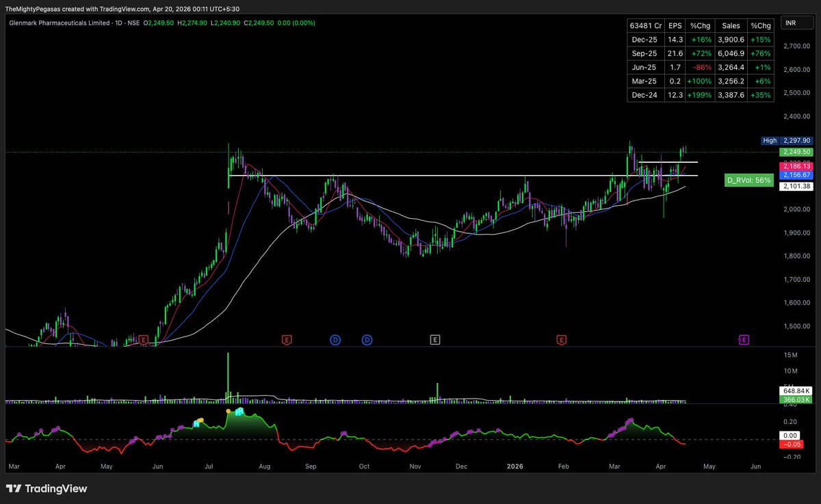Viewport: 821px width, 504px height.
Task: Click the tallest volume bar in July
Action: click(229, 377)
